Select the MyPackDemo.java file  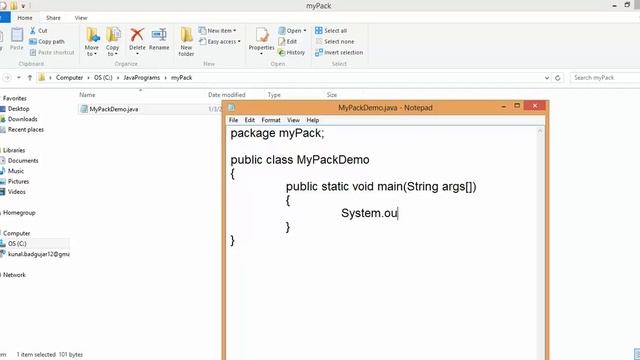coord(113,109)
